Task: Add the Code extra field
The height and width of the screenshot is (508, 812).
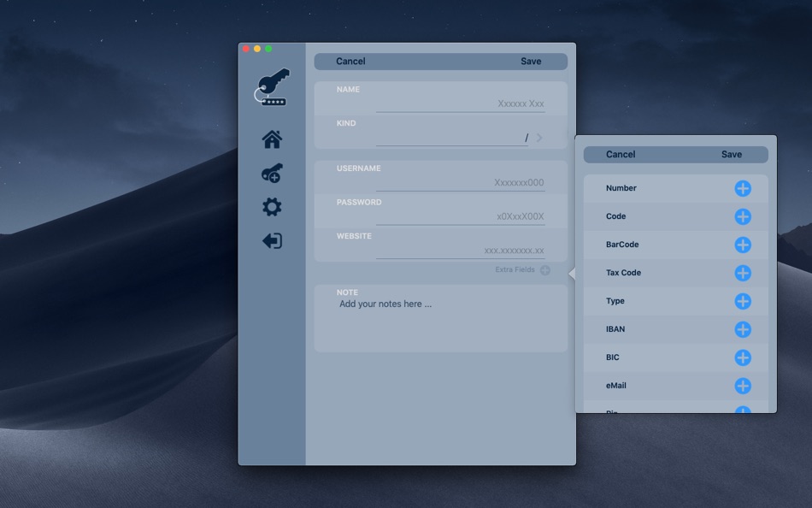Action: 743,216
